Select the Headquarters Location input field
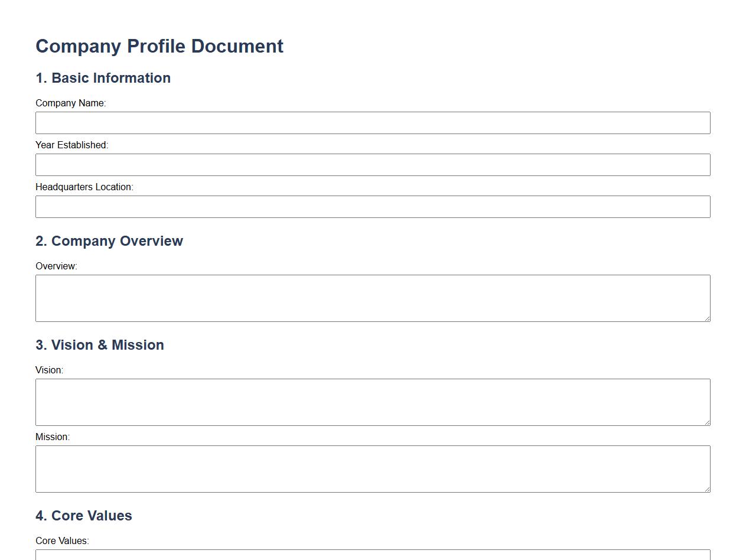Image resolution: width=746 pixels, height=560 pixels. (373, 207)
